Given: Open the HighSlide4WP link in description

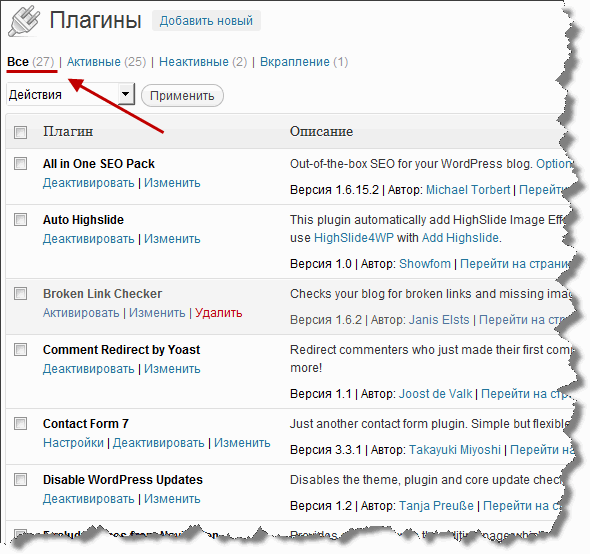Looking at the screenshot, I should [354, 238].
